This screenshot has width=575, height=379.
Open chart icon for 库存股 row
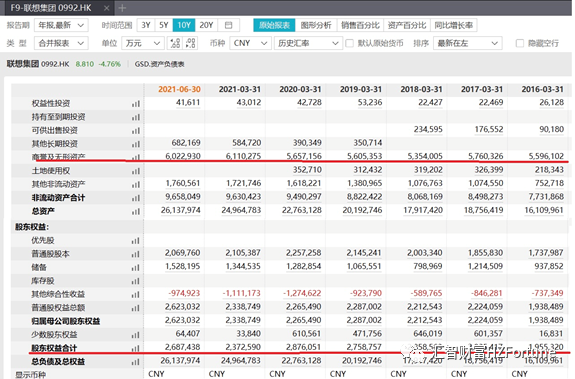point(136,281)
